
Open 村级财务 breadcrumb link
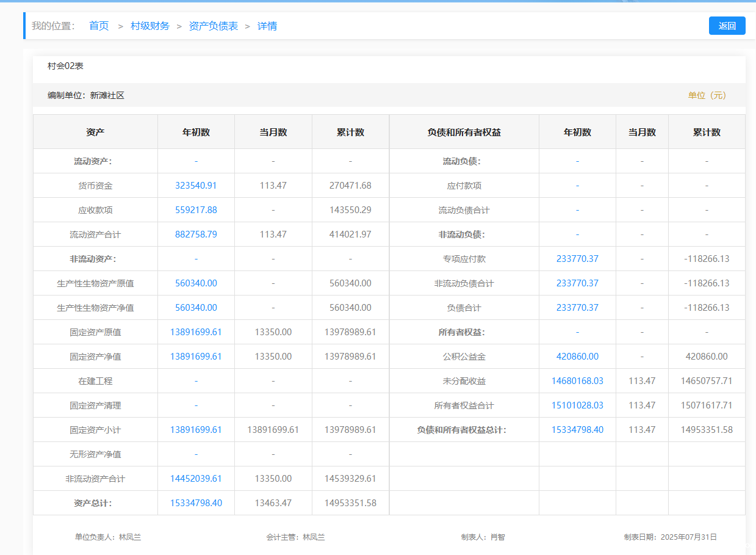click(150, 26)
